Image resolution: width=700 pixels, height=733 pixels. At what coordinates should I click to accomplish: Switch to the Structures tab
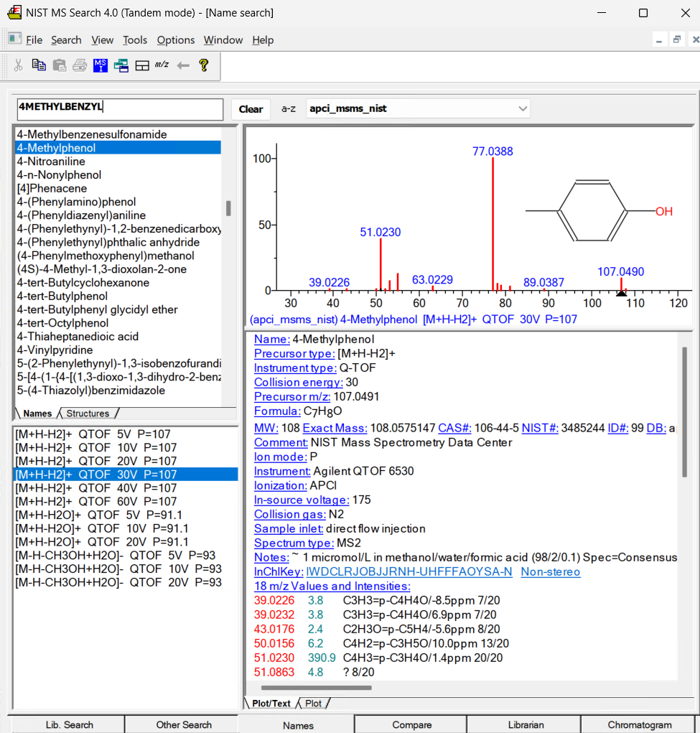click(88, 414)
